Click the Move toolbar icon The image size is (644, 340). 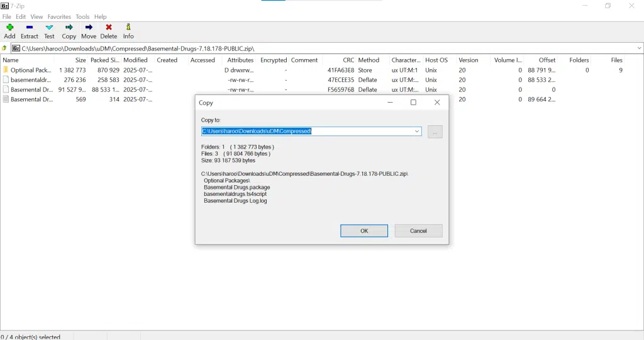pos(89,28)
